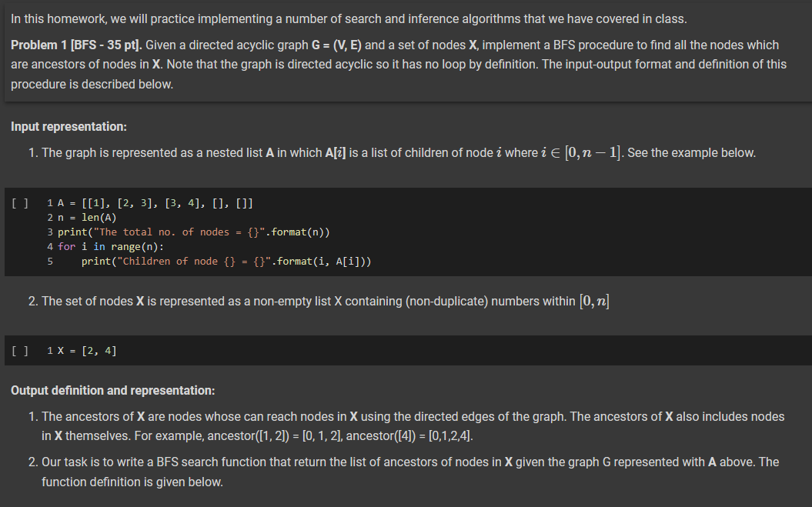Click line number 3 in first code cell

[50, 232]
